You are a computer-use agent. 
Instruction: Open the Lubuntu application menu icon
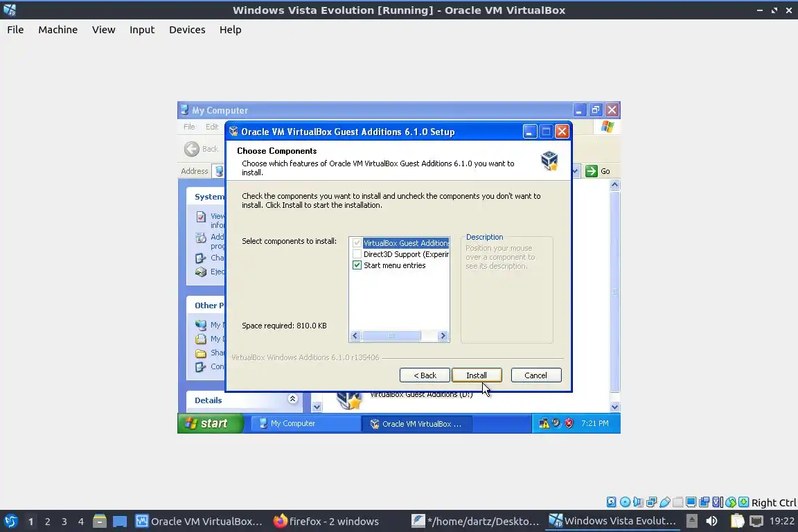pyautogui.click(x=10, y=521)
